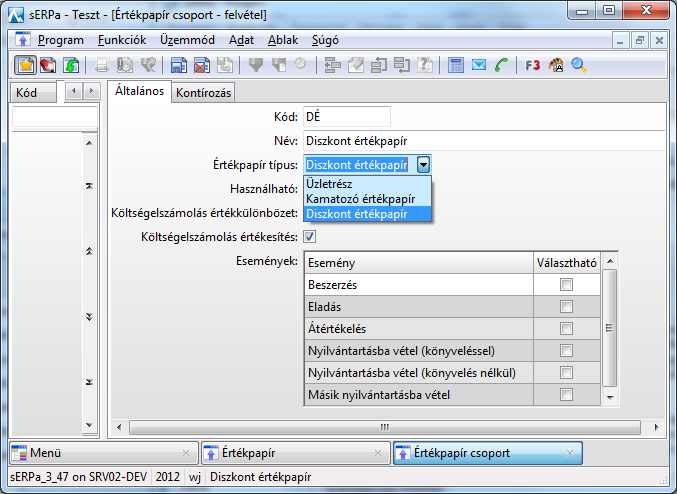The width and height of the screenshot is (677, 494).
Task: Open the Funkciók menu
Action: [122, 40]
